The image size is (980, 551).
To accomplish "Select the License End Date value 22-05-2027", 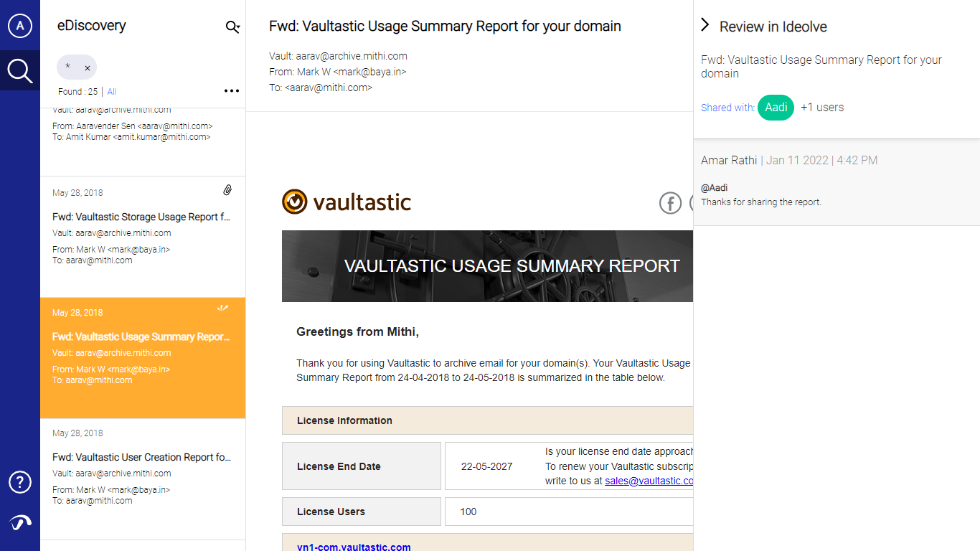I will point(487,466).
